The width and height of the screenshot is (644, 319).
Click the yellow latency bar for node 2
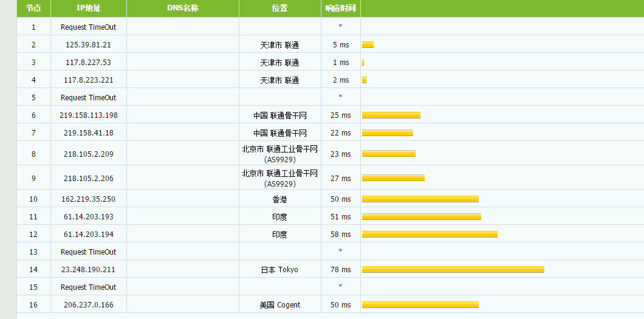pyautogui.click(x=368, y=45)
